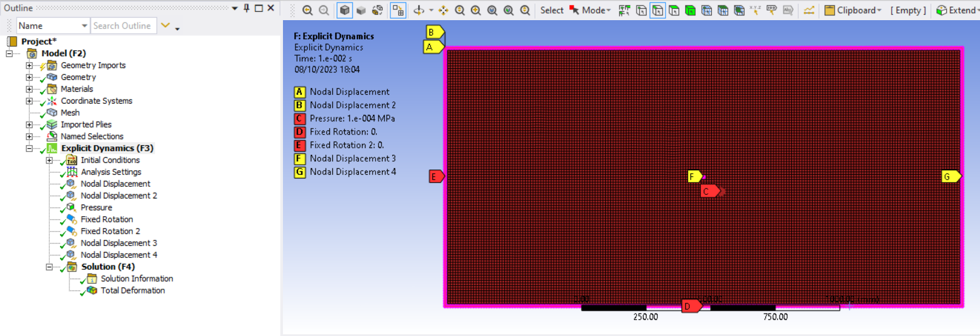Select the Pan tool in toolbar
The width and height of the screenshot is (980, 336).
(x=443, y=10)
